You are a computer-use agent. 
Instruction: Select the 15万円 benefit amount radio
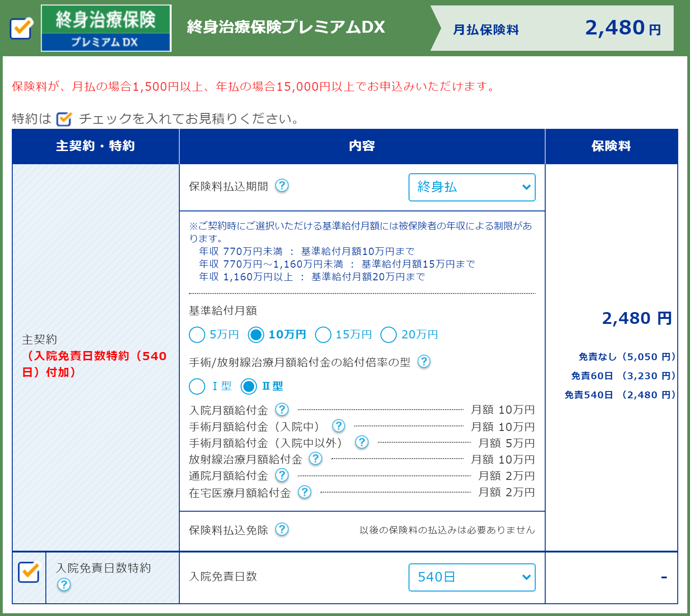323,335
